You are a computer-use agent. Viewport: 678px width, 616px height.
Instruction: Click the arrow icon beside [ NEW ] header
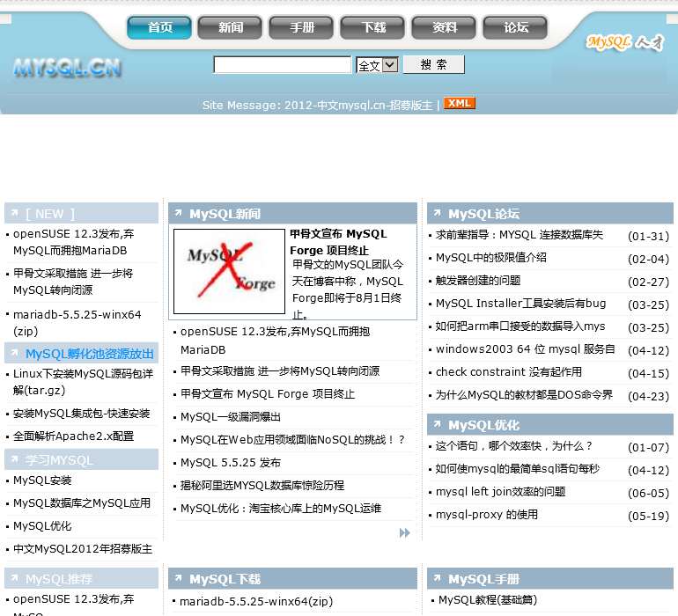15,213
